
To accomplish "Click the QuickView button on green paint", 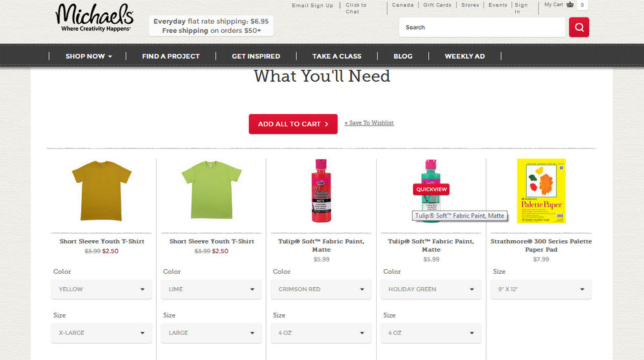I will pyautogui.click(x=431, y=189).
